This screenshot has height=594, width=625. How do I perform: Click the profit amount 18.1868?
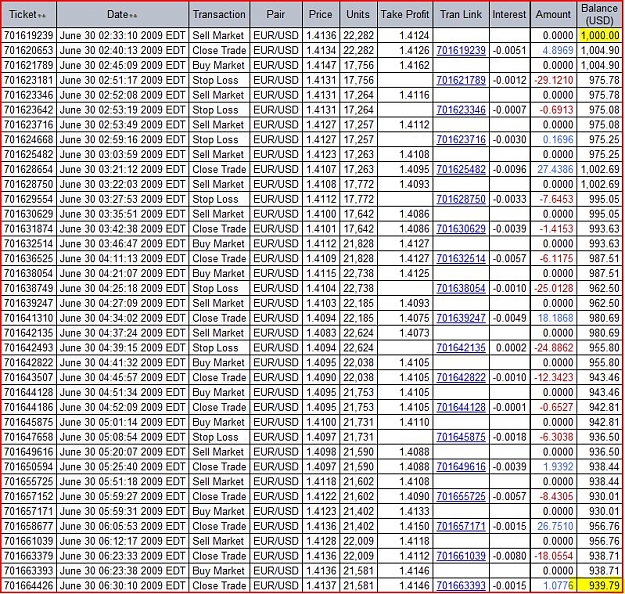point(555,318)
